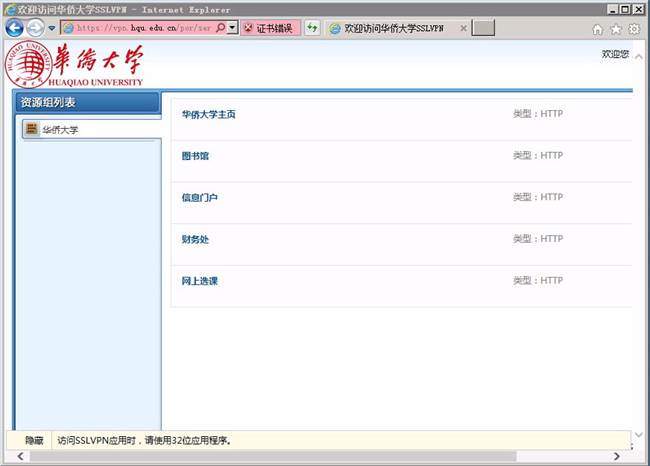Open Favorites with the star icon
The width and height of the screenshot is (650, 466).
[615, 29]
